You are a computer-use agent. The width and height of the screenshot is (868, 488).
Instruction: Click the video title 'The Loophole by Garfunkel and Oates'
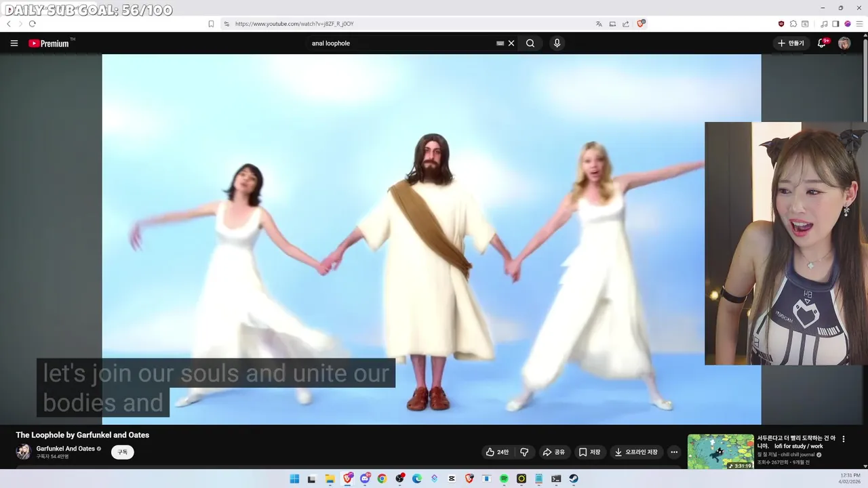click(x=83, y=435)
